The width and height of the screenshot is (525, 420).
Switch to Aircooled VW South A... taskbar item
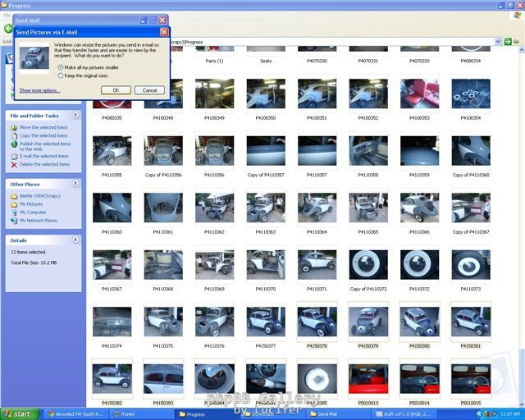coord(75,414)
